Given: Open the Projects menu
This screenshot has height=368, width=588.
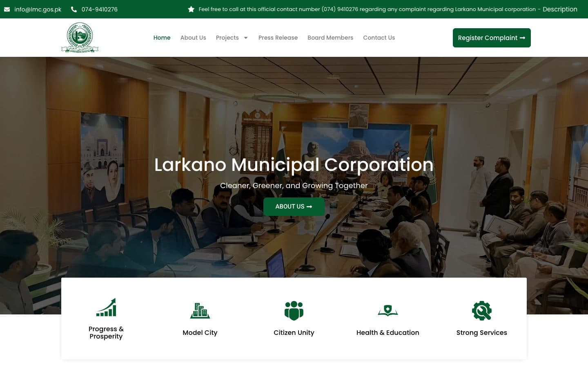Looking at the screenshot, I should point(227,38).
